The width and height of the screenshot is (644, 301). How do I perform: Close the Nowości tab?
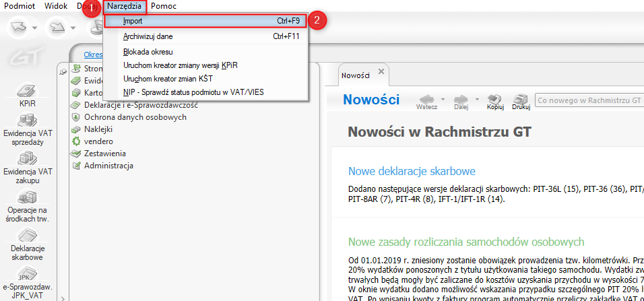pos(381,71)
